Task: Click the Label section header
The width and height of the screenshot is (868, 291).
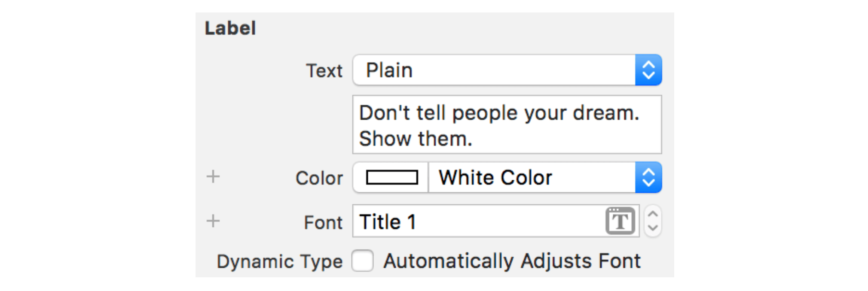Action: 230,28
